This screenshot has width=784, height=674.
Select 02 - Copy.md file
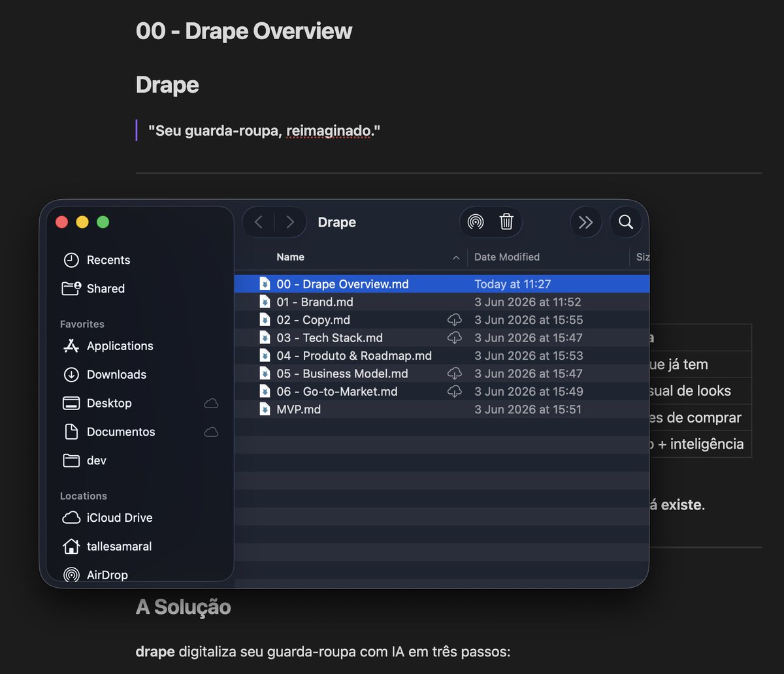tap(442, 320)
